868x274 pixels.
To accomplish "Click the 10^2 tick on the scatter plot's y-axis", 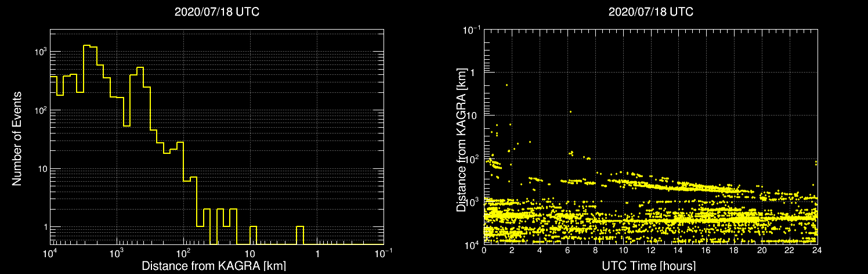I will click(473, 157).
